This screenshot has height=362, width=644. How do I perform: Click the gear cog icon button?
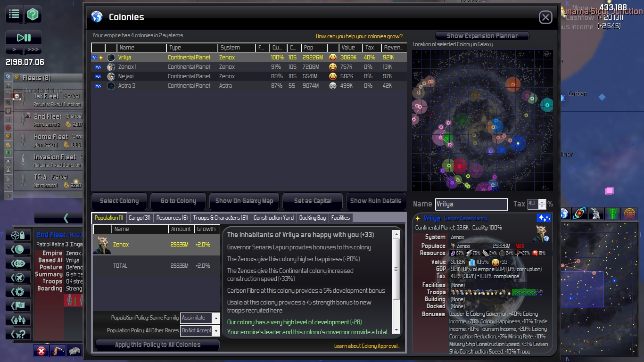pos(18,292)
